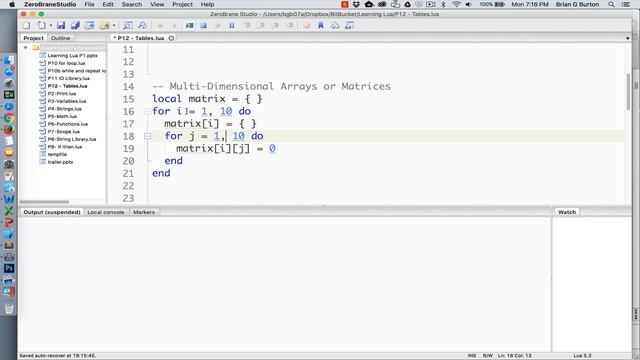Collapse the project root folder triangle
The image size is (640, 360).
[25, 48]
